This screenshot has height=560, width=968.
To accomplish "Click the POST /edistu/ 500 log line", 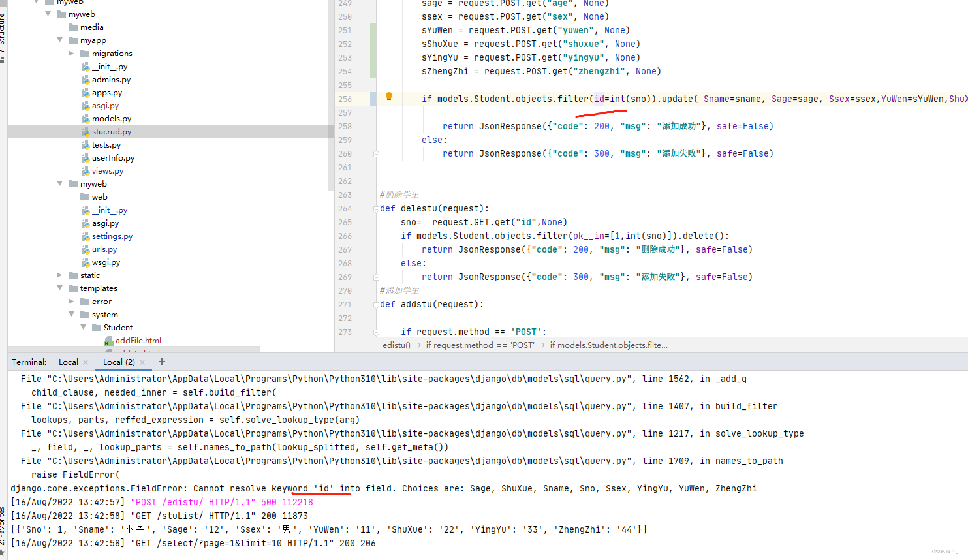I will click(162, 502).
